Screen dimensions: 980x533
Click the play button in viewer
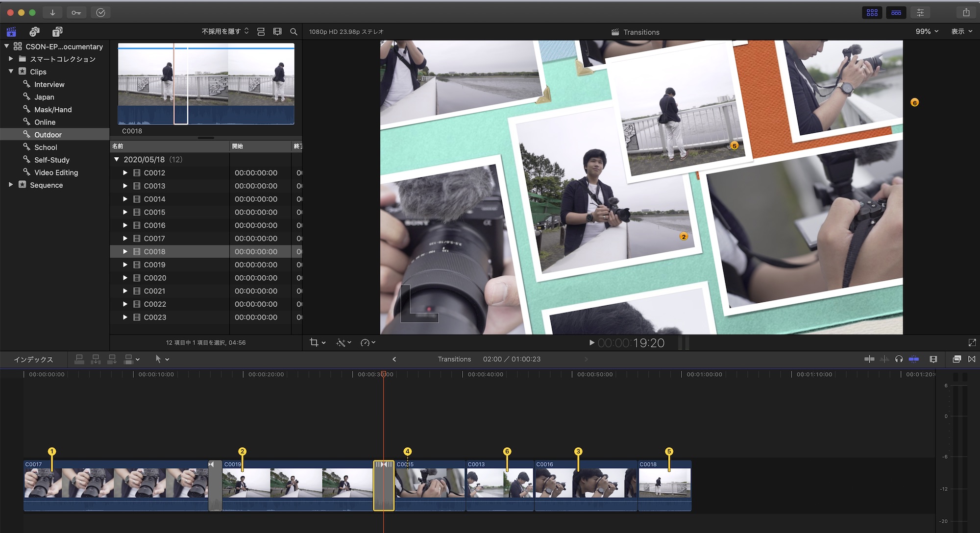coord(591,343)
